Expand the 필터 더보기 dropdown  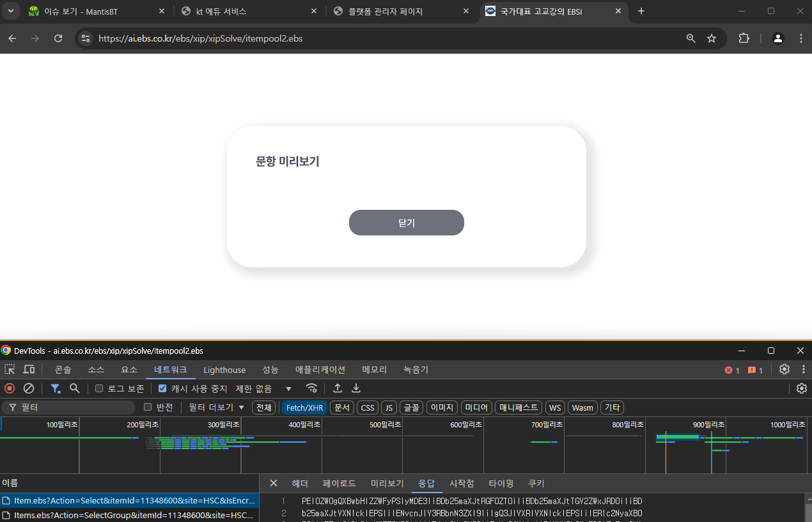coord(217,407)
